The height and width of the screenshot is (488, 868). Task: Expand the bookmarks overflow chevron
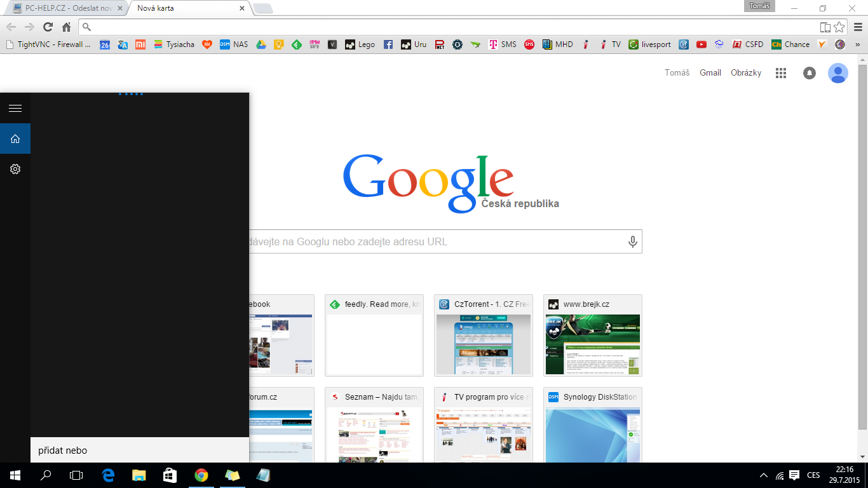pos(858,44)
